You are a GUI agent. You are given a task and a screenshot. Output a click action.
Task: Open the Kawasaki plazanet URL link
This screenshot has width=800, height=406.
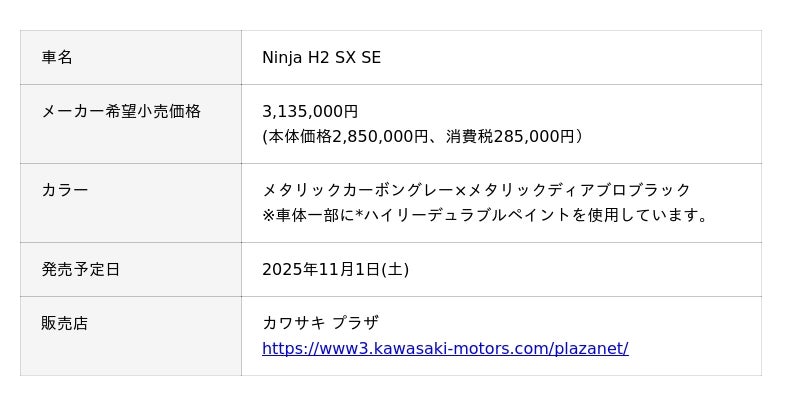point(445,349)
